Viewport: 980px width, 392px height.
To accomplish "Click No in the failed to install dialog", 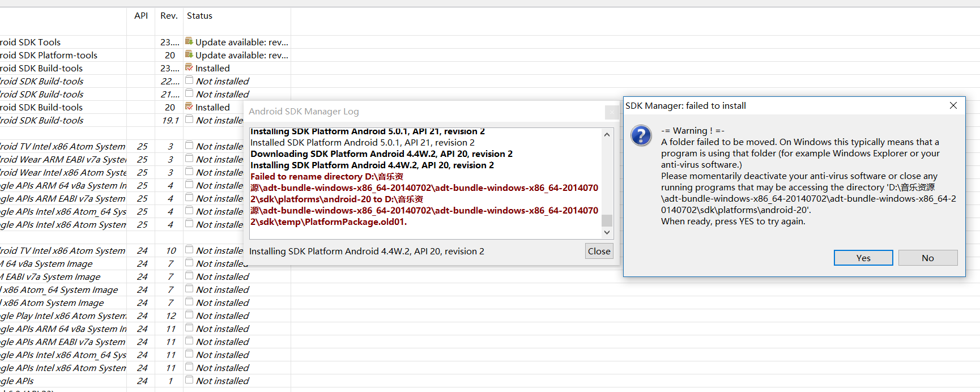I will [928, 258].
